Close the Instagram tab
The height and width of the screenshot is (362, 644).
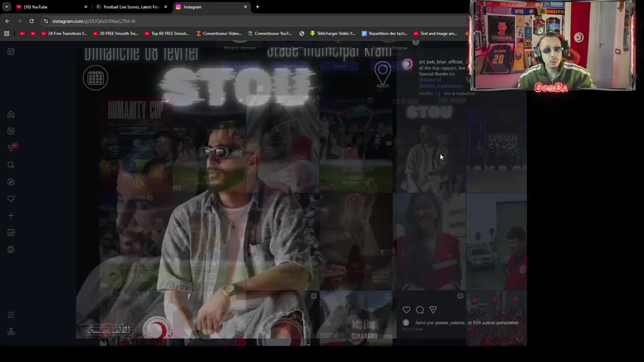tap(246, 7)
